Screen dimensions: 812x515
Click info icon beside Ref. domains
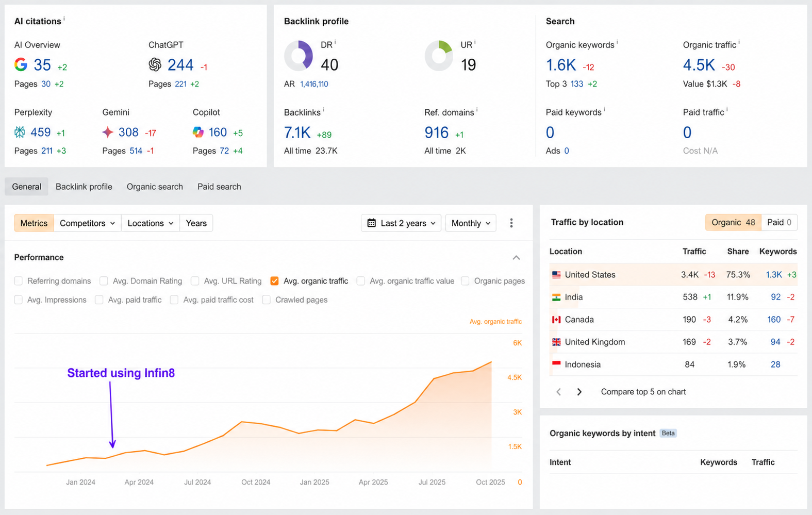[477, 110]
